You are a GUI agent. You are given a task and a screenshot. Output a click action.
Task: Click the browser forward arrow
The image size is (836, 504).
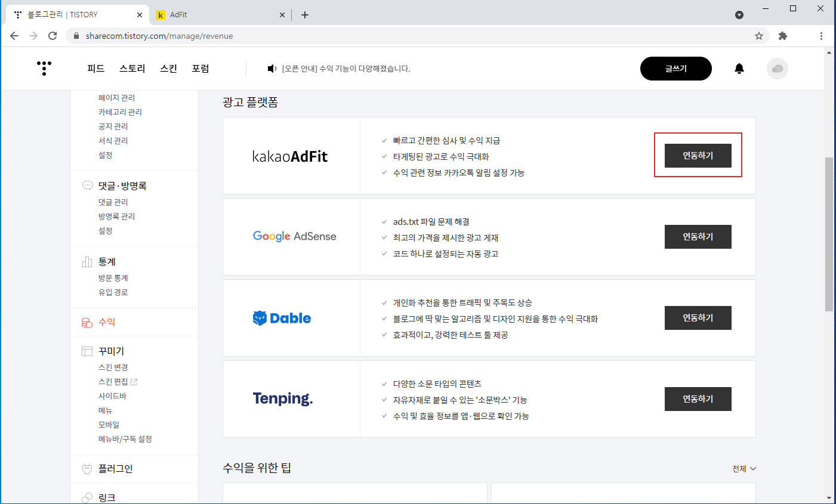(x=33, y=36)
